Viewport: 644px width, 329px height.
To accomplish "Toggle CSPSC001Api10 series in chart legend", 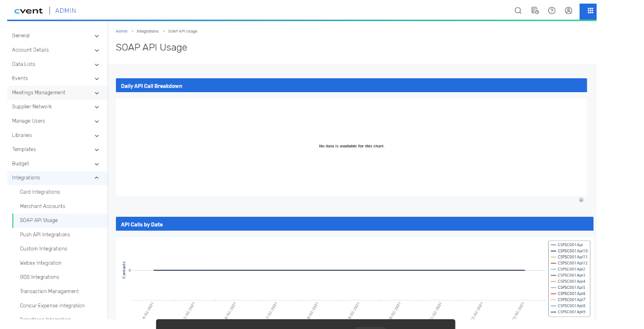I will (x=572, y=251).
